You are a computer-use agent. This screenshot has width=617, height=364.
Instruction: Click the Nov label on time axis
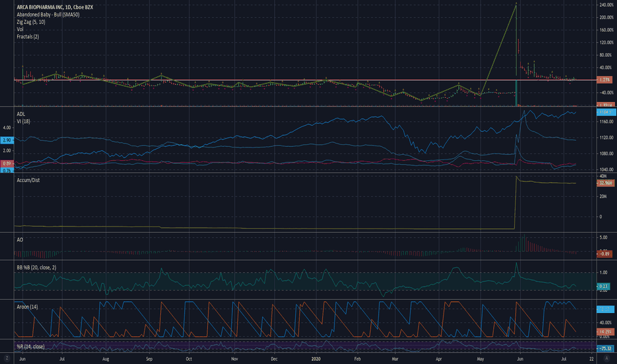(234, 359)
